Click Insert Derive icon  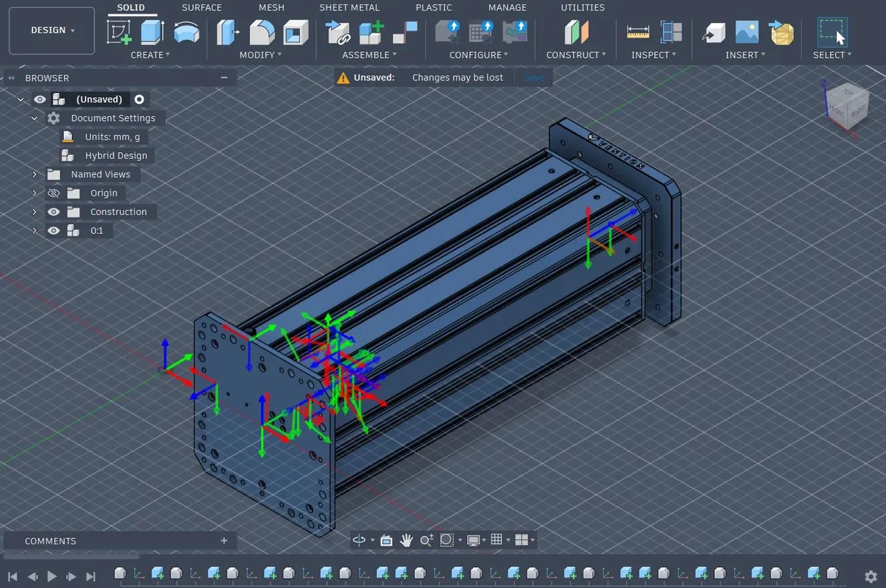tap(714, 32)
